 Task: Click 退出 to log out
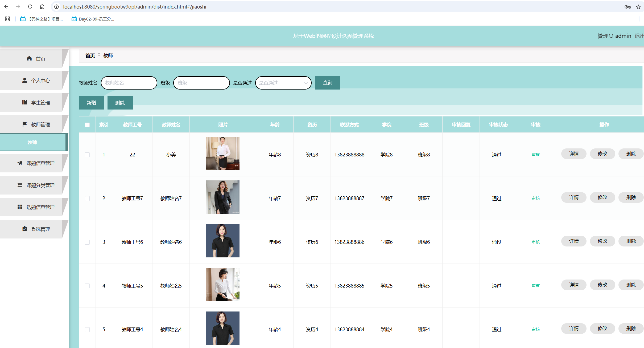(x=639, y=36)
